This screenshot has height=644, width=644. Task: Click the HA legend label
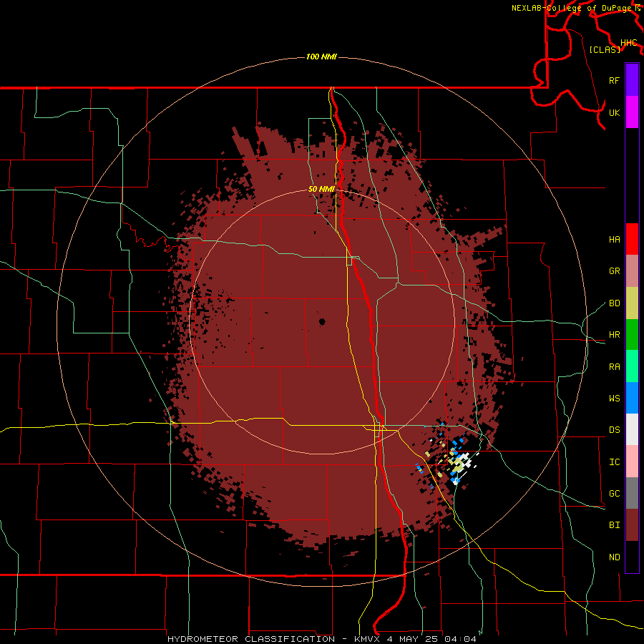[x=614, y=240]
